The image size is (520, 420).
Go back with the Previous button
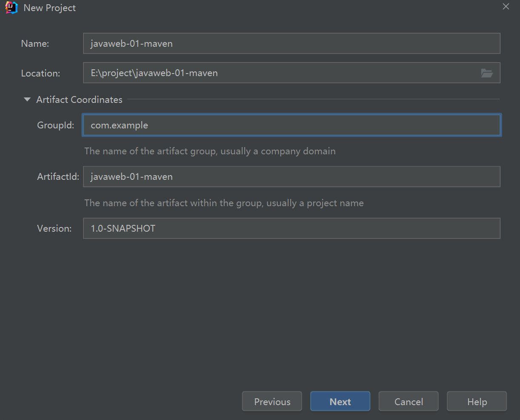point(272,402)
